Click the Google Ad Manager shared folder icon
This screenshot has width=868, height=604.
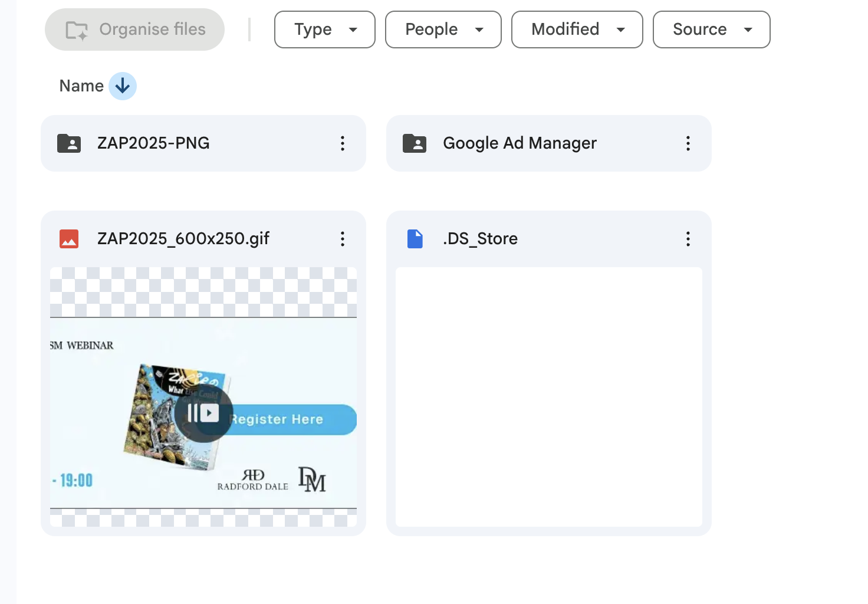pos(415,143)
